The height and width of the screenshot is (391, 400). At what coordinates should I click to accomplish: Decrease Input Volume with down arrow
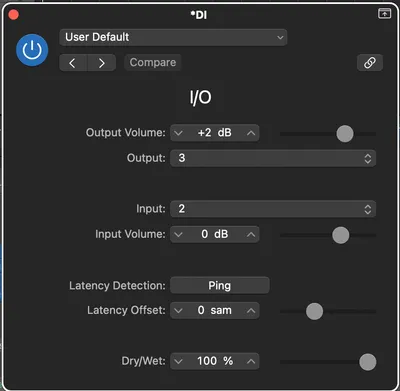(179, 234)
